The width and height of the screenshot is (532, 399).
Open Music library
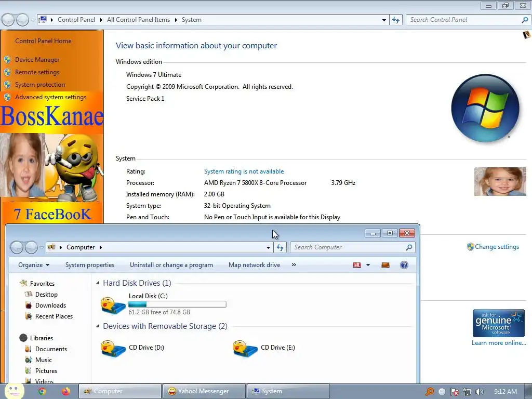point(44,360)
